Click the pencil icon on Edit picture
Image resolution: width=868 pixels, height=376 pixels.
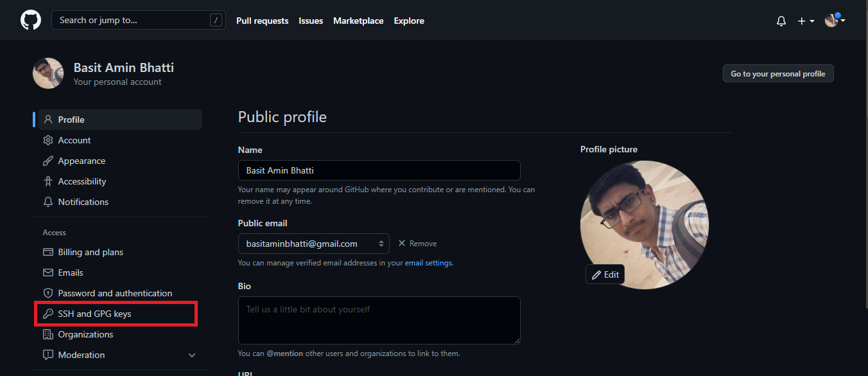[596, 274]
